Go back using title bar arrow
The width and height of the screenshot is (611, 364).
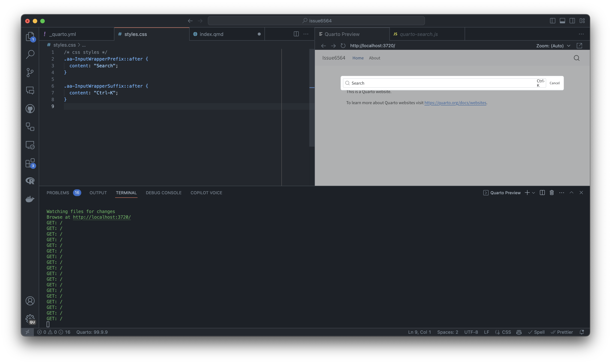tap(190, 21)
